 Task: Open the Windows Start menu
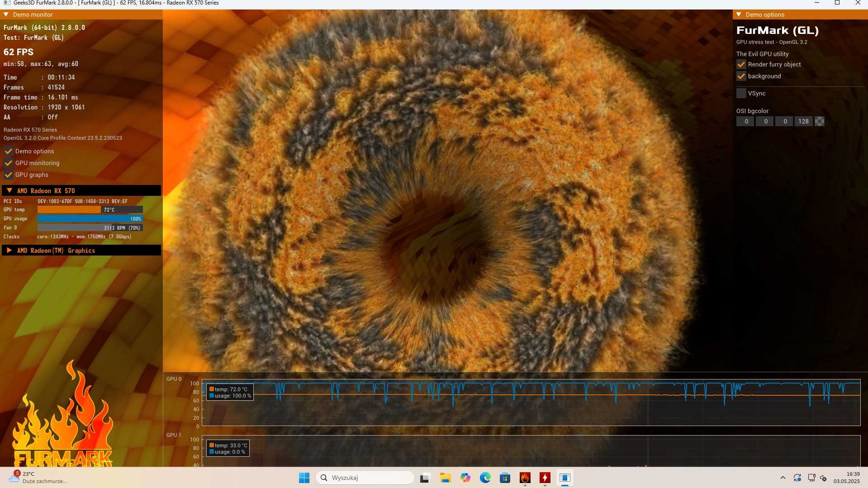tap(304, 478)
